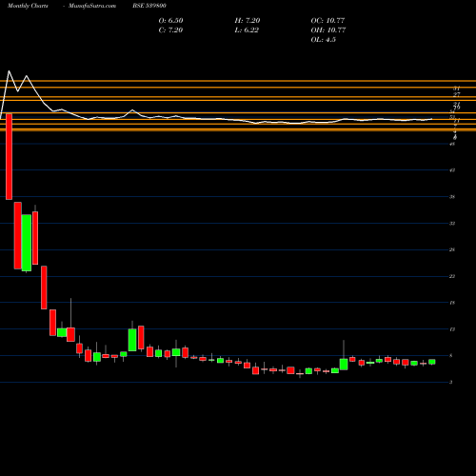Click the last green candlestick on right
Image resolution: width=476 pixels, height=476 pixels.
click(432, 362)
